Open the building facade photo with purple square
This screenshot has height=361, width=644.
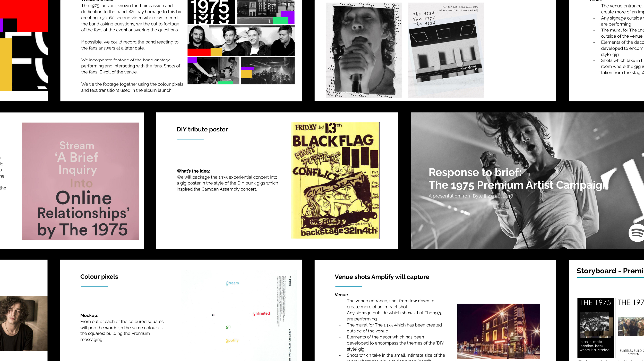pyautogui.click(x=265, y=12)
